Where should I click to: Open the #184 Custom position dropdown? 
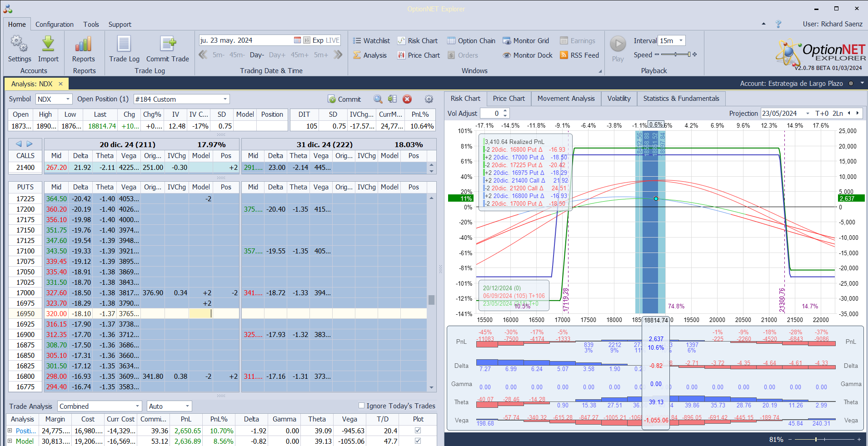pyautogui.click(x=225, y=99)
